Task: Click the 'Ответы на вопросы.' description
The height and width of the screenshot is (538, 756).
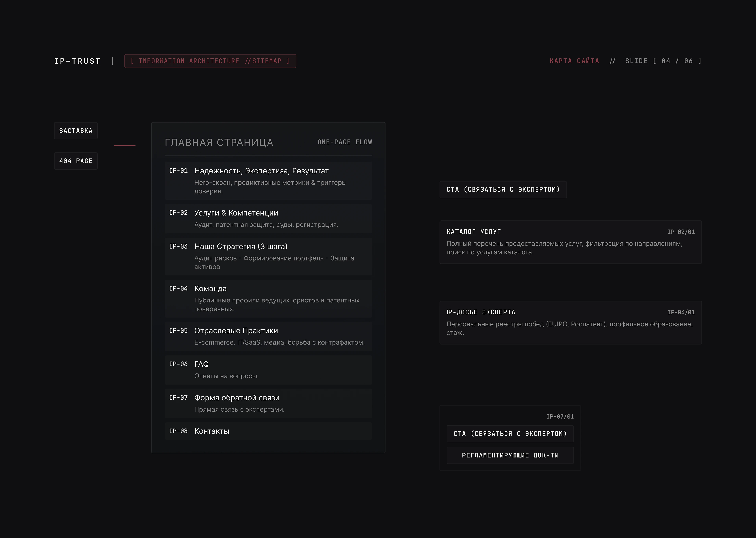Action: [226, 376]
